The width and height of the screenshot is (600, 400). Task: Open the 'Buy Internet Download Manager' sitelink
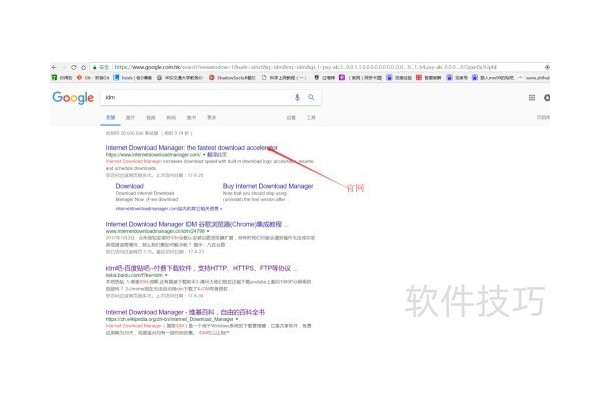[x=268, y=186]
